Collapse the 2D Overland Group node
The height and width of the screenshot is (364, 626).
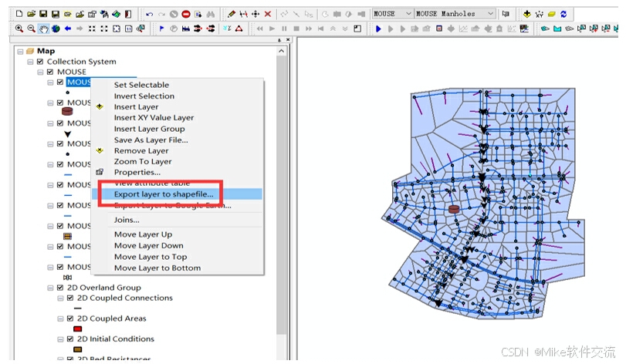(50, 288)
